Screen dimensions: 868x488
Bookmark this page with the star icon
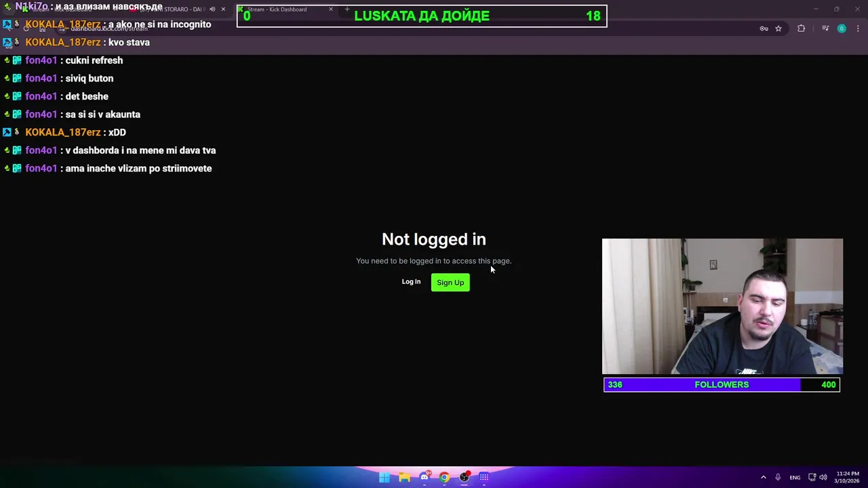tap(778, 28)
